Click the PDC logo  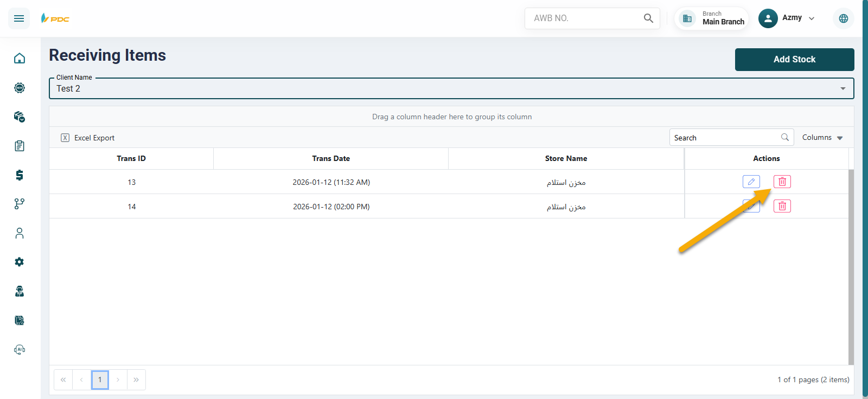tap(55, 18)
